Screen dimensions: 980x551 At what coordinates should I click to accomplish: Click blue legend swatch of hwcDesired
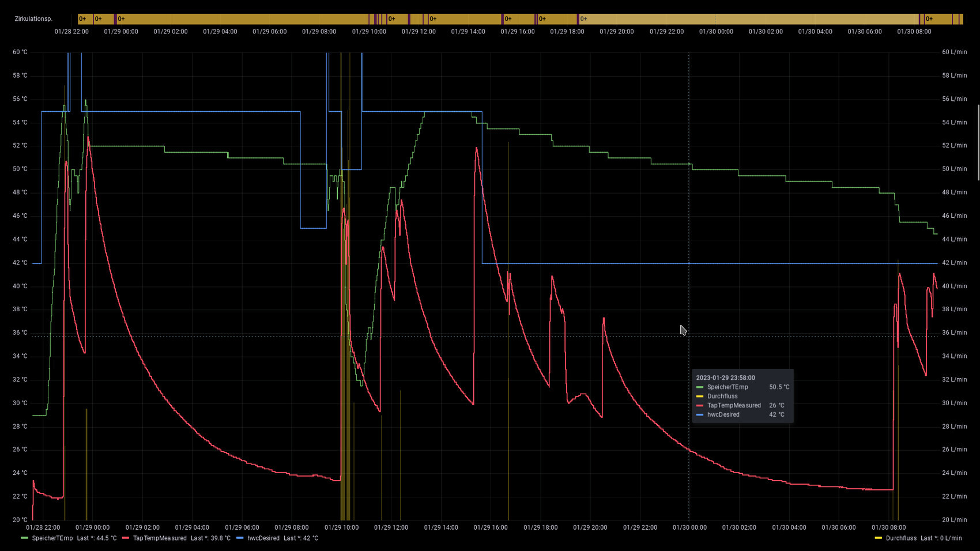click(240, 538)
